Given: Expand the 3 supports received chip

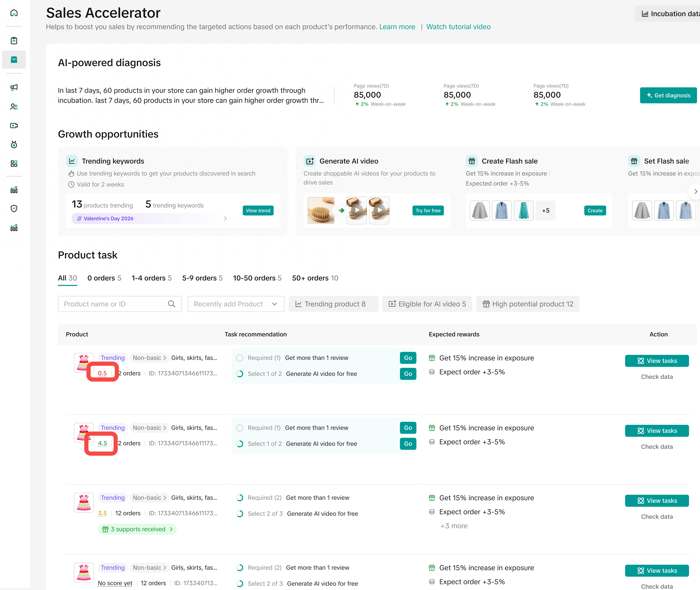Looking at the screenshot, I should (137, 529).
